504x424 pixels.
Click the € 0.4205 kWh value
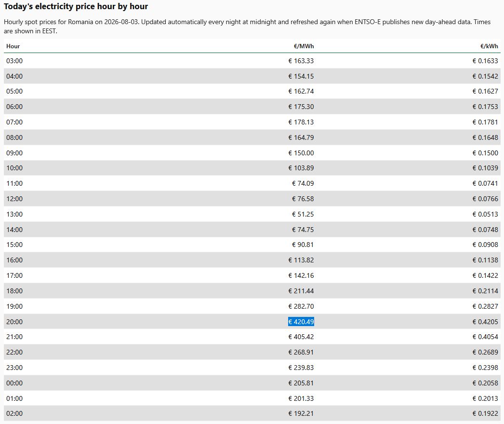(485, 322)
